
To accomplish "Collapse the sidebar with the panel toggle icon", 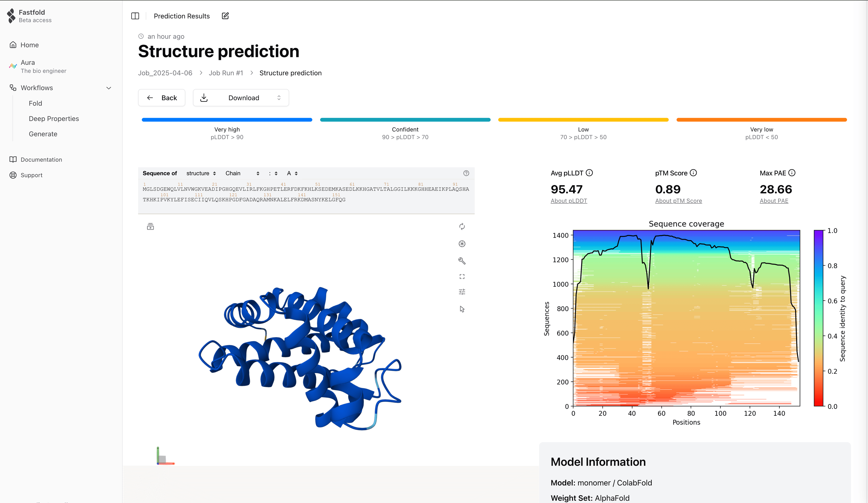I will click(135, 16).
